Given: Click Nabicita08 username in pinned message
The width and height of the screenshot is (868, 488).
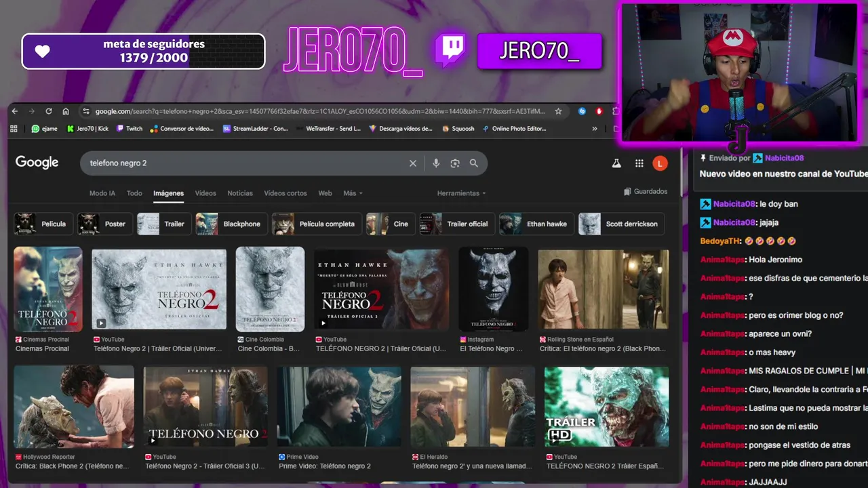Looking at the screenshot, I should point(784,158).
